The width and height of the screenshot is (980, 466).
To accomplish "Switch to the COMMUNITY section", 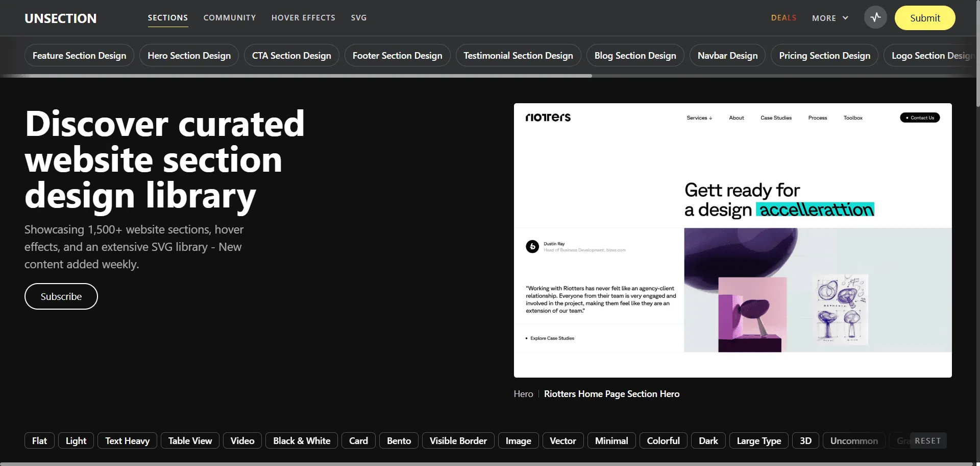I will (230, 17).
